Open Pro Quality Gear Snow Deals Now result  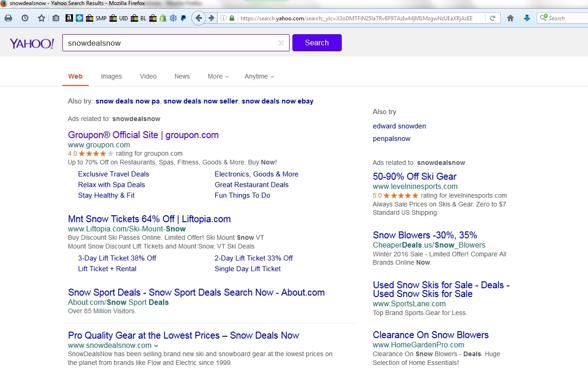coord(183,335)
